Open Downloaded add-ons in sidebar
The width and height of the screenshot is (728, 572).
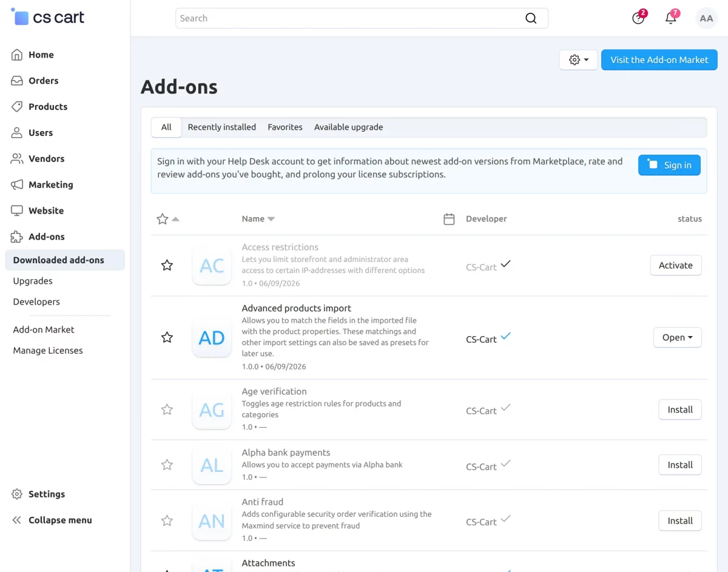(x=65, y=260)
